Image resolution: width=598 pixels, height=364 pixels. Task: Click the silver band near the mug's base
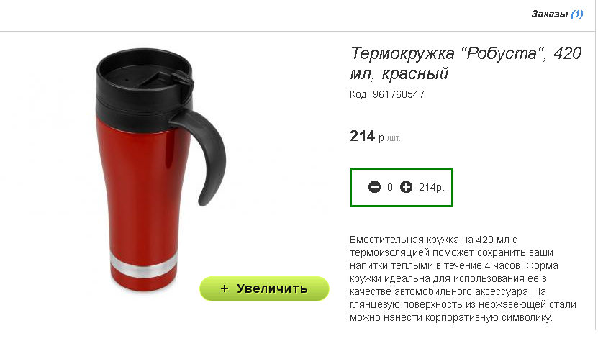(x=144, y=263)
